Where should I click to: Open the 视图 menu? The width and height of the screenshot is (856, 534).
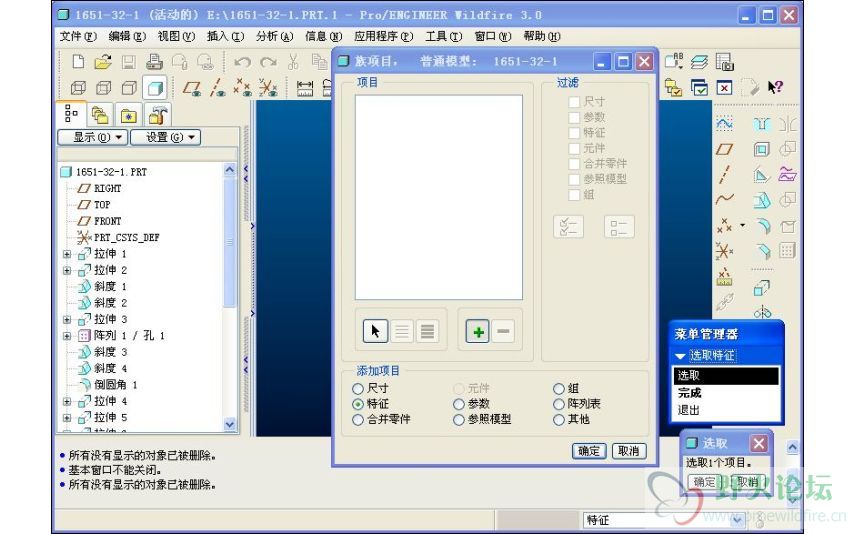pyautogui.click(x=176, y=36)
